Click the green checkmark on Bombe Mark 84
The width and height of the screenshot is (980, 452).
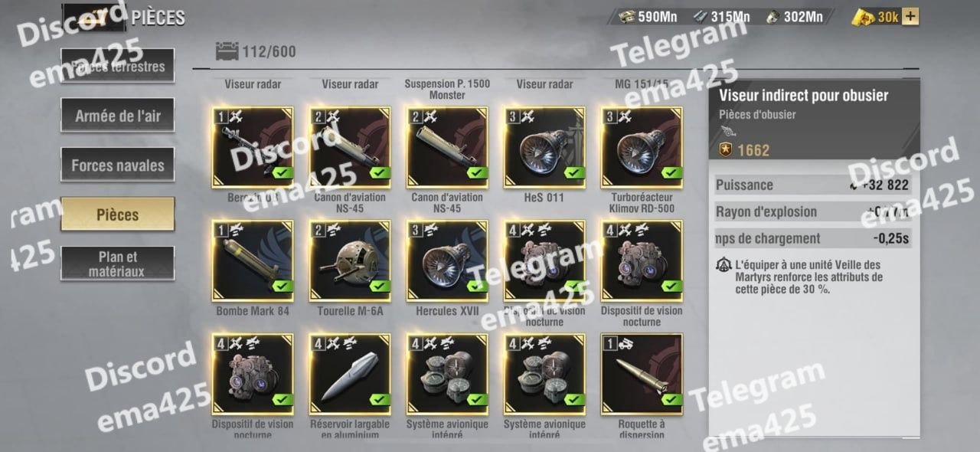tap(283, 287)
